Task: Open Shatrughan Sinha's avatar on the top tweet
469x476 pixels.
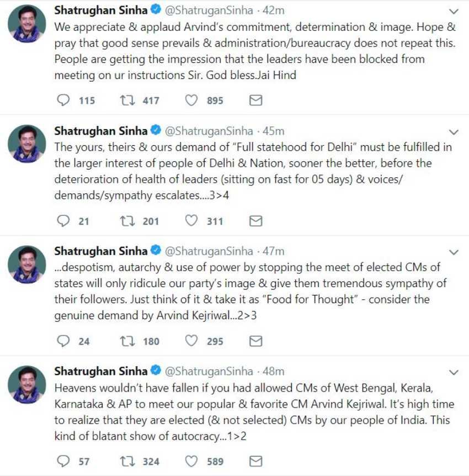Action: coord(27,24)
